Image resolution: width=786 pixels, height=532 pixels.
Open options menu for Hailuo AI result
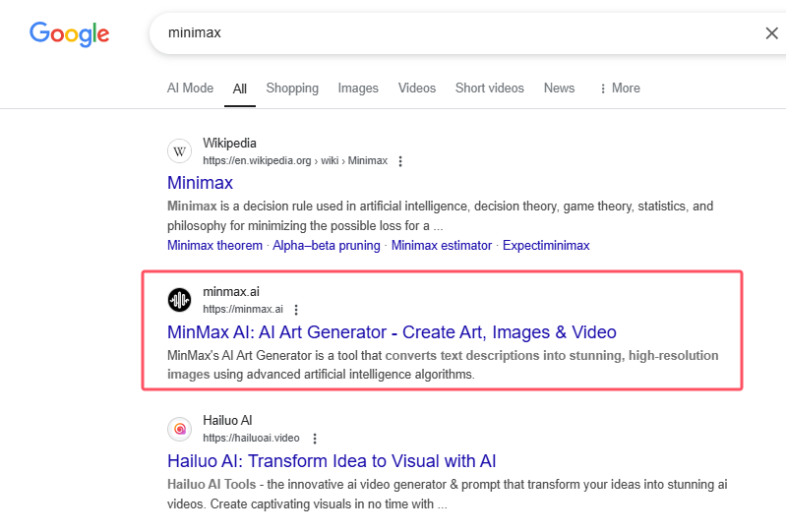(x=315, y=439)
